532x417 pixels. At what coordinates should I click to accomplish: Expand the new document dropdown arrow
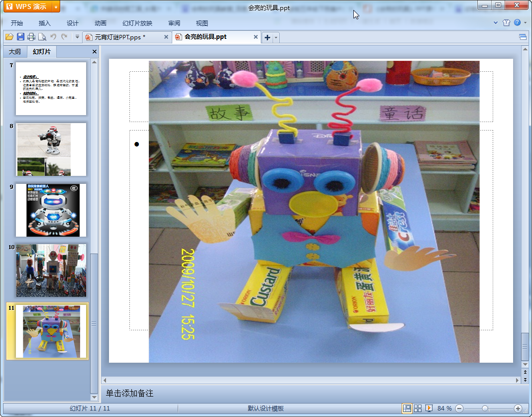pyautogui.click(x=276, y=37)
